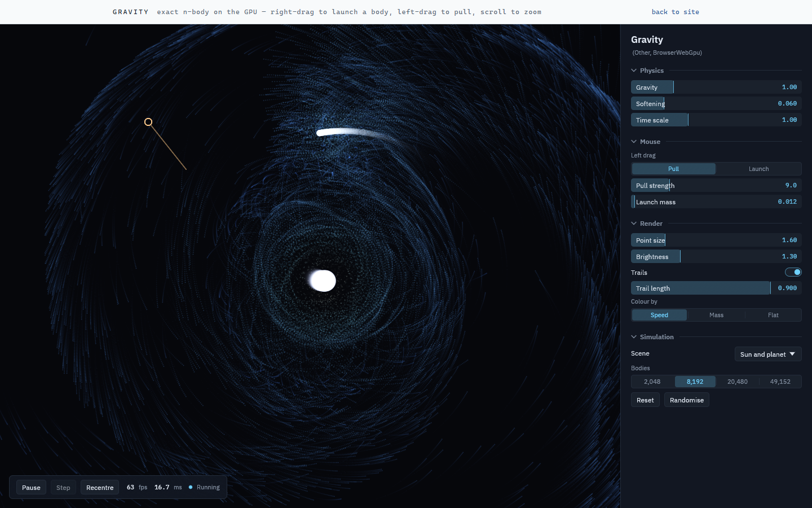Colour bodies with Flat option

773,315
